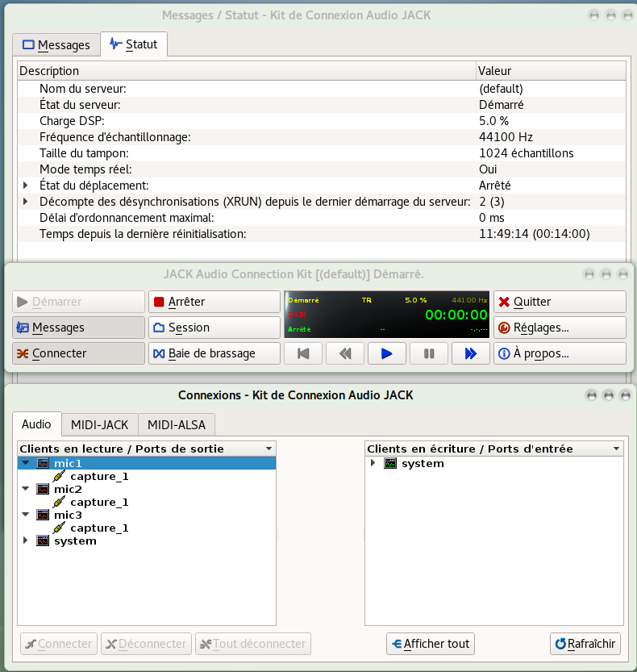Click the info icon on À propos
Screen dimensions: 637x672
(504, 353)
